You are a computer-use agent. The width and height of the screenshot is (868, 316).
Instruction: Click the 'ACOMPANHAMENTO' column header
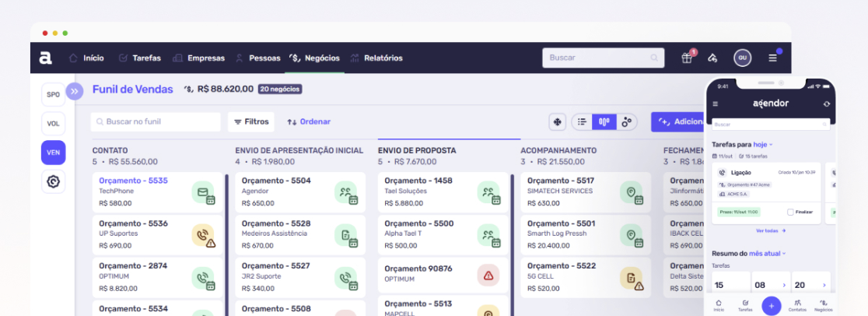click(x=558, y=150)
